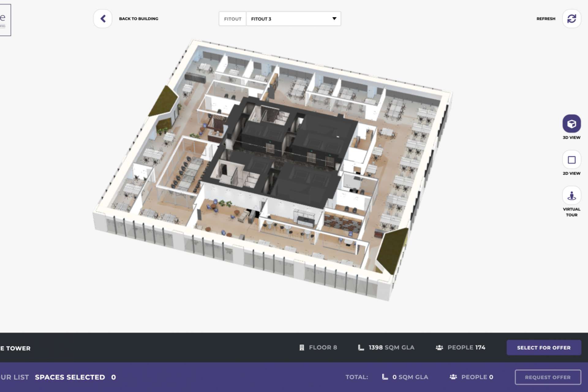This screenshot has width=588, height=392.
Task: Click the area icon beside 0 SQM GLA
Action: [x=385, y=377]
